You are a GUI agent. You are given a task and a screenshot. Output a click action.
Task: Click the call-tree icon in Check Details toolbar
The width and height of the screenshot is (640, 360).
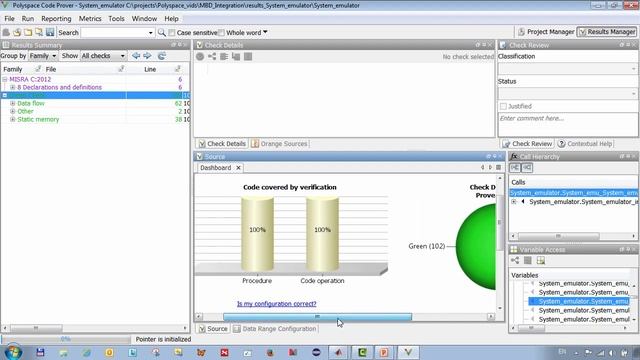pos(236,56)
